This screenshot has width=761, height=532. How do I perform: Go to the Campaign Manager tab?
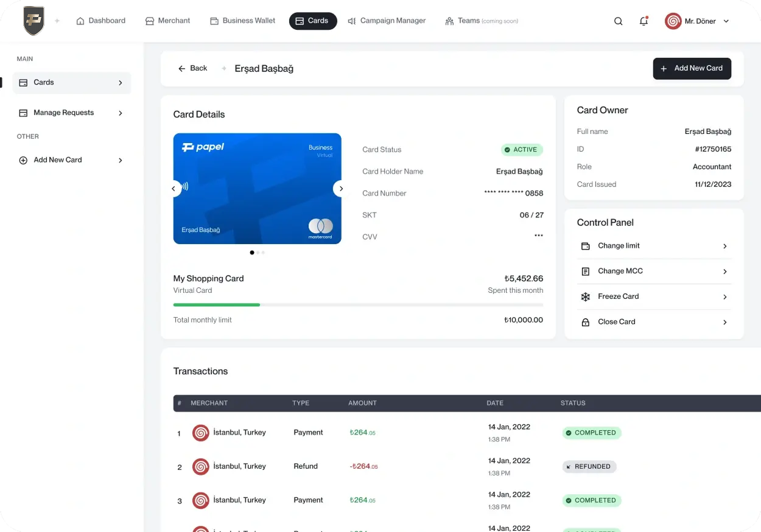(x=387, y=21)
